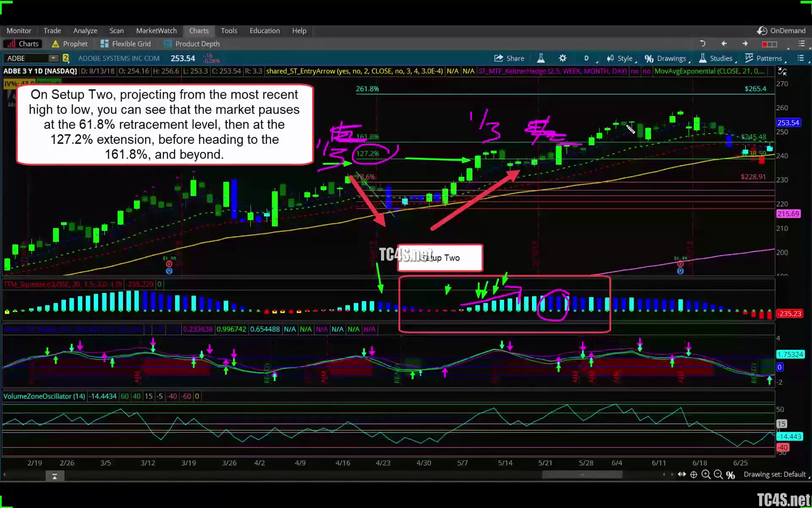The width and height of the screenshot is (812, 508).
Task: Open the Tools tab
Action: 229,30
